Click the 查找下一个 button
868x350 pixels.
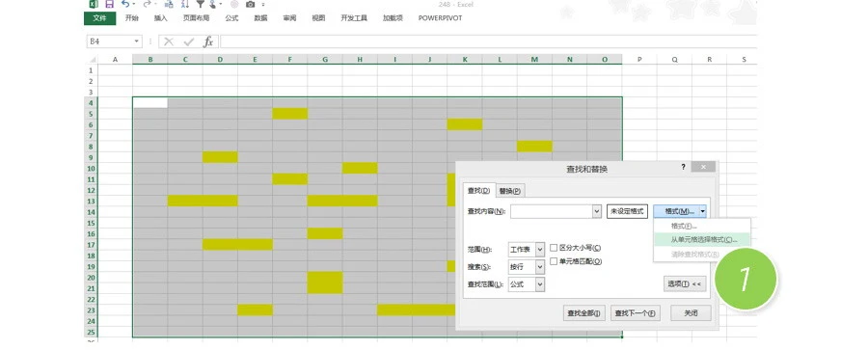[x=636, y=313]
